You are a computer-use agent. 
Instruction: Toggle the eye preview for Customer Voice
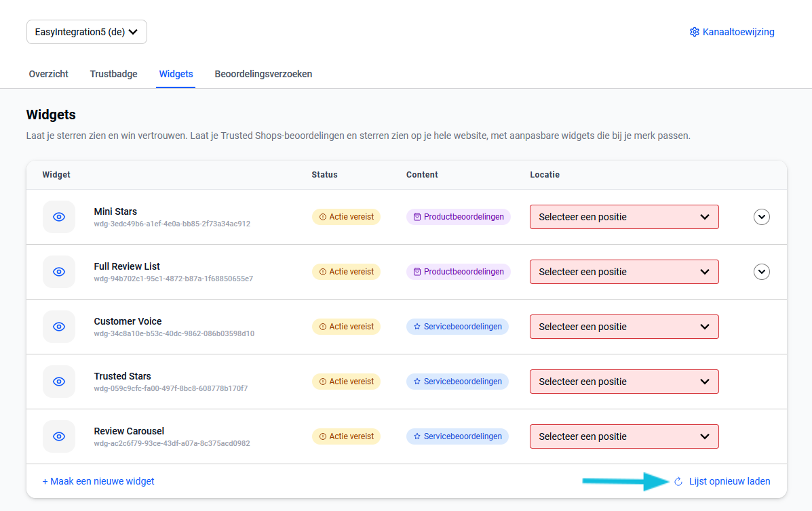[x=59, y=327]
